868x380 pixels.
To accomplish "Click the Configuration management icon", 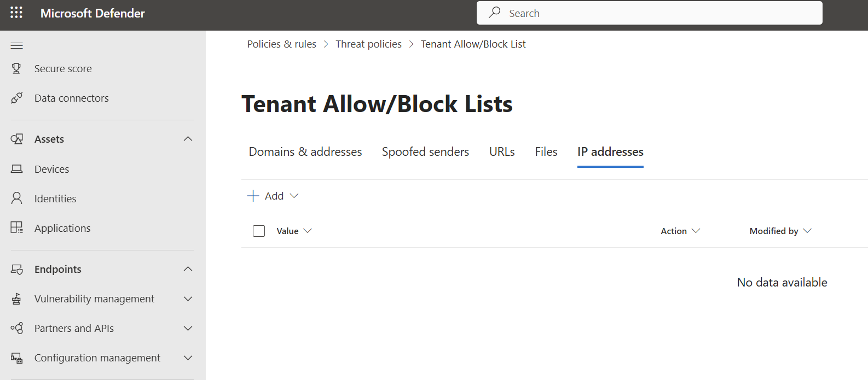I will (x=17, y=358).
